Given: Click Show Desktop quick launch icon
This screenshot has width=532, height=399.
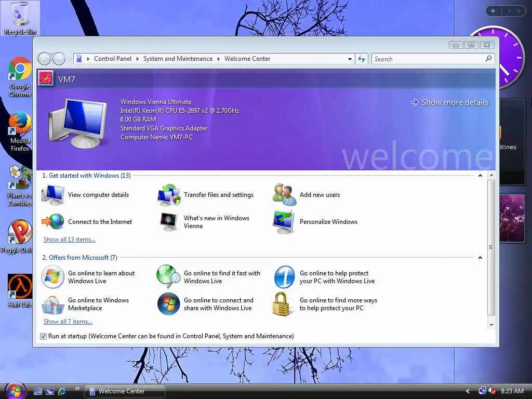Looking at the screenshot, I should pyautogui.click(x=38, y=391).
